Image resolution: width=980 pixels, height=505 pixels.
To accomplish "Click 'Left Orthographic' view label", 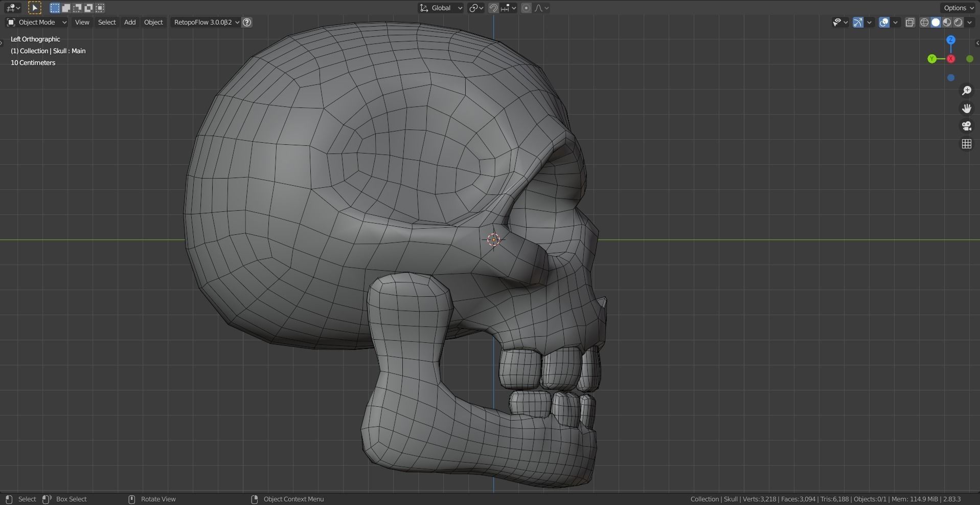I will click(35, 39).
